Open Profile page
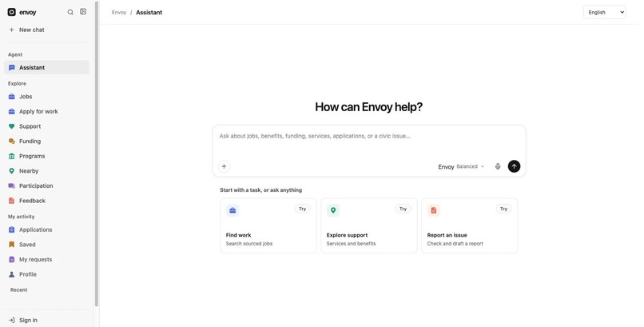Screen dimensions: 644x327 click(47, 274)
